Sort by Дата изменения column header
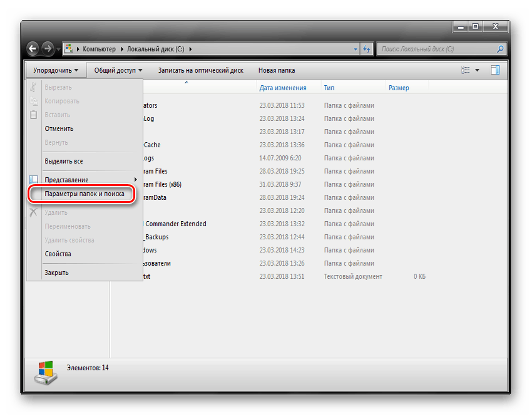Viewport: 532px width, 416px height. pos(283,88)
